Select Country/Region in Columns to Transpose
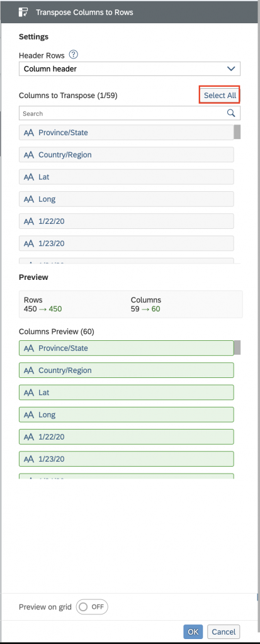Screen dimensions: 260x644 click(127, 155)
